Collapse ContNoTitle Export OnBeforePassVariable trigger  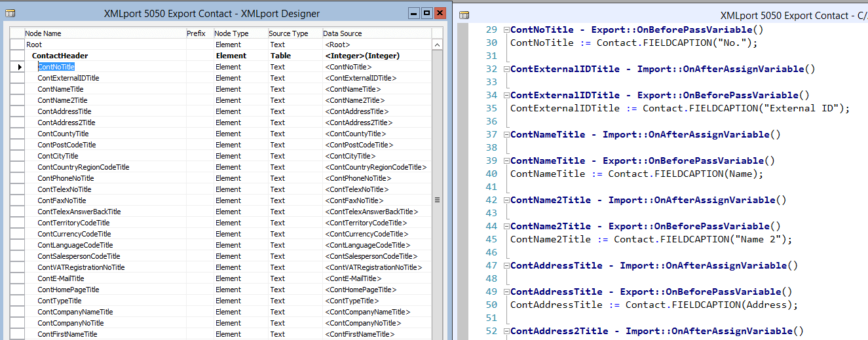(506, 29)
